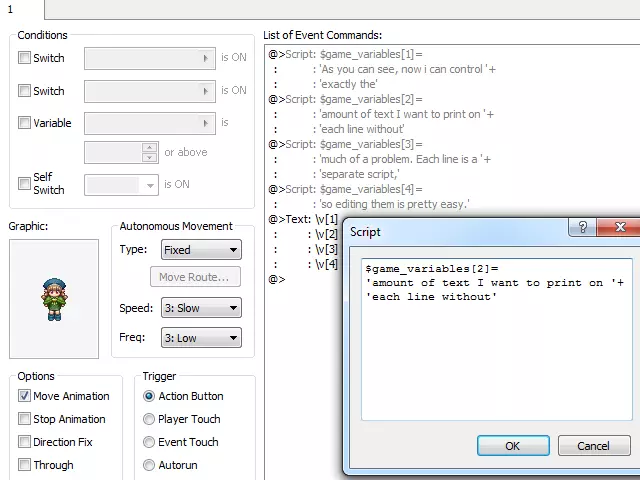Click the Script dialog help question mark icon
This screenshot has height=480, width=640.
[582, 227]
